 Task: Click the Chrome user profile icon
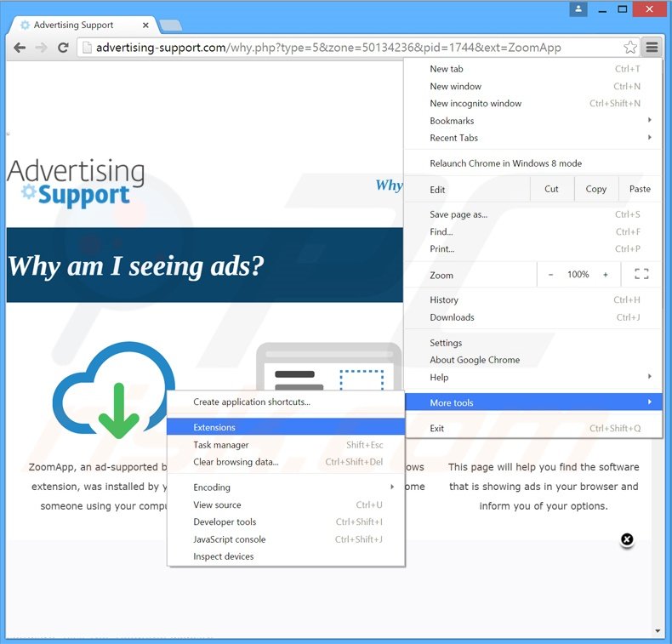(x=578, y=9)
